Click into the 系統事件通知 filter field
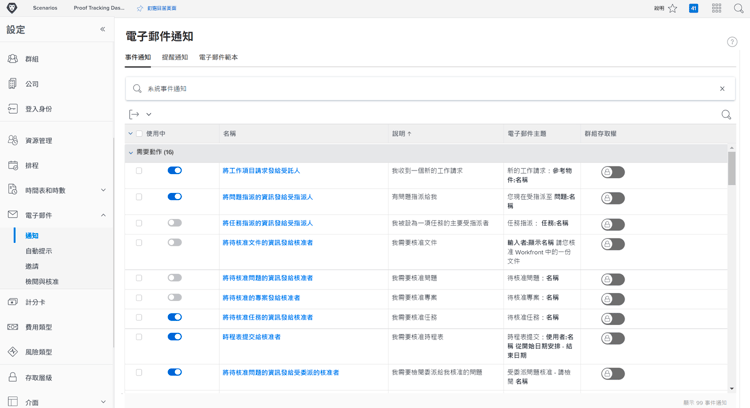This screenshot has width=750, height=408. [x=430, y=88]
